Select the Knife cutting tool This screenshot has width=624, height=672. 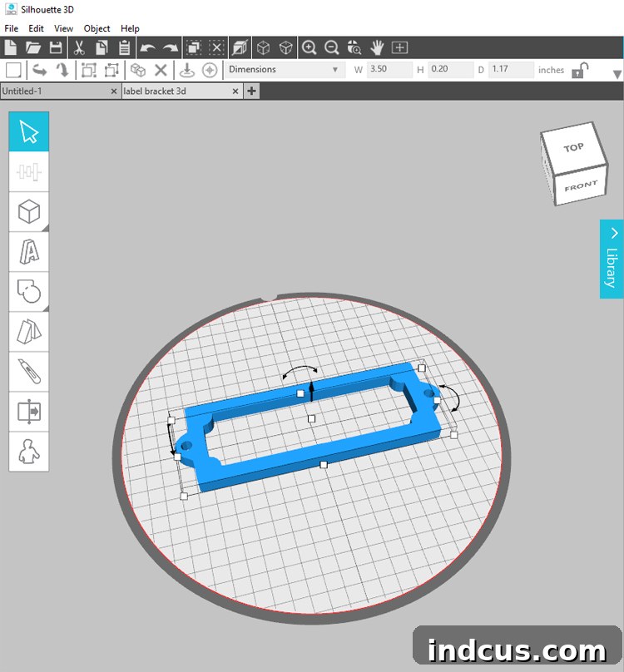[29, 372]
